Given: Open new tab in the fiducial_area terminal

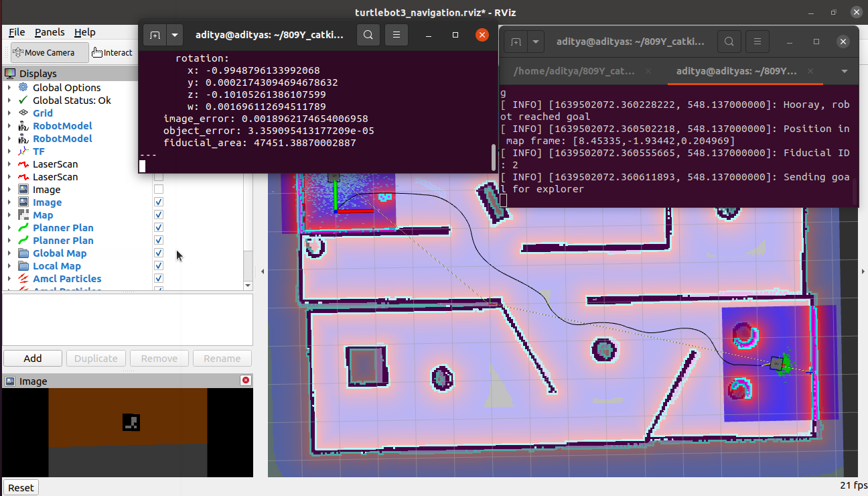Looking at the screenshot, I should pos(155,35).
